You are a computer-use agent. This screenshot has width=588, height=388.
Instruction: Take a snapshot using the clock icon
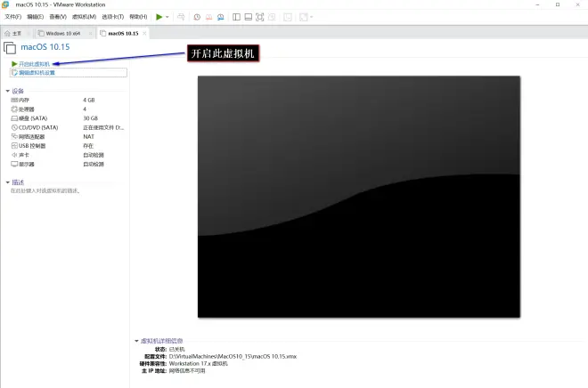tap(197, 17)
